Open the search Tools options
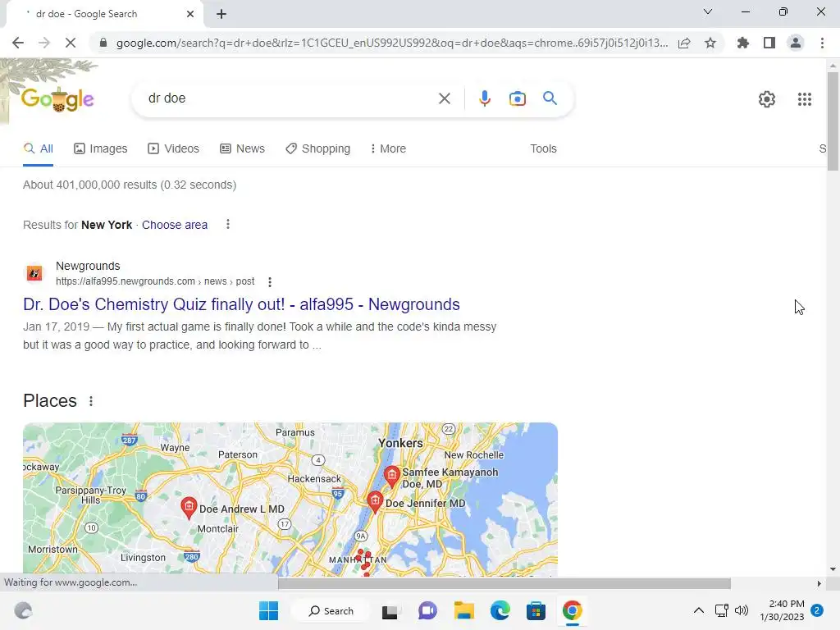 [x=543, y=148]
